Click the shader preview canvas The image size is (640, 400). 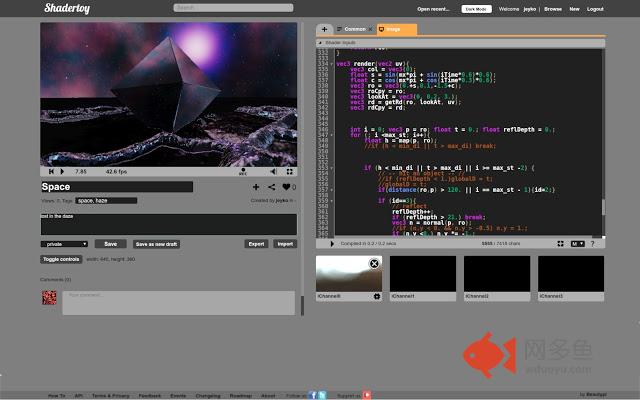(169, 94)
